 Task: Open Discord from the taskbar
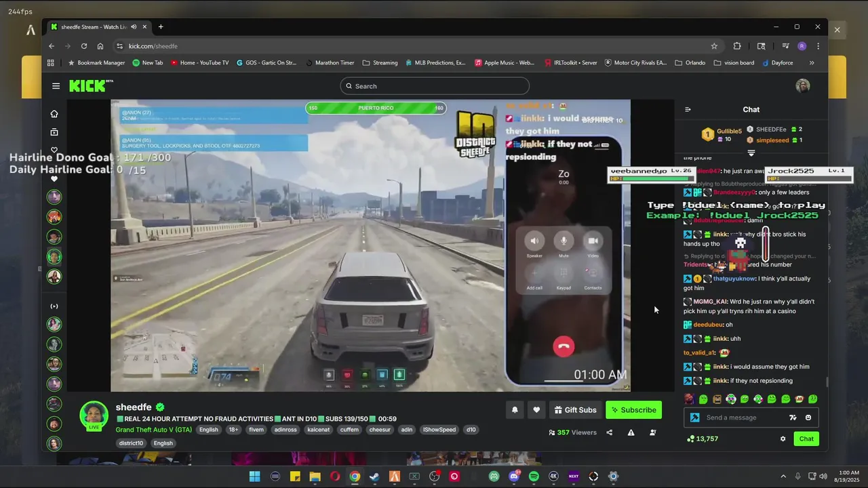(x=514, y=476)
